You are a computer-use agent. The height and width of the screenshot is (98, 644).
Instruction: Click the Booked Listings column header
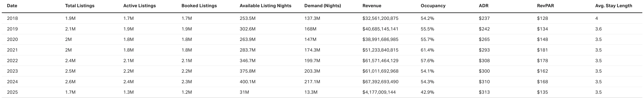199,6
